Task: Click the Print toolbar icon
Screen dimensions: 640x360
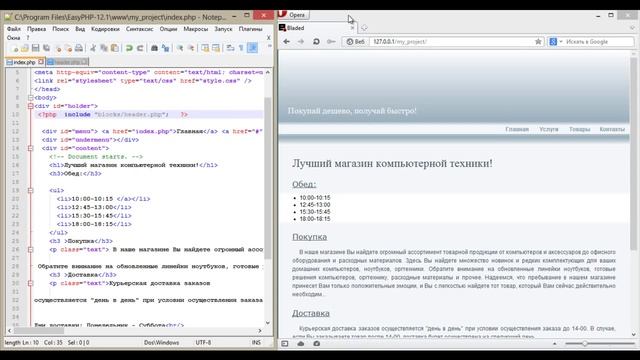Action: pyautogui.click(x=79, y=48)
